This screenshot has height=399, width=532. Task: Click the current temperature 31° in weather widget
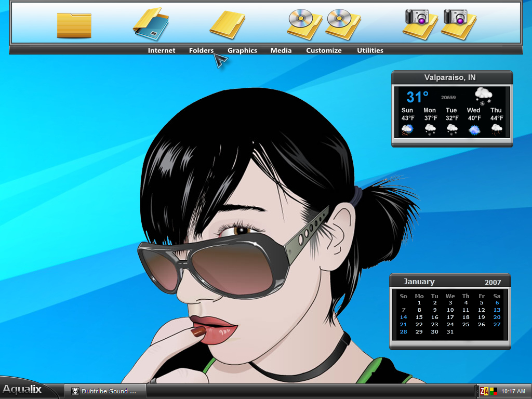coord(417,97)
